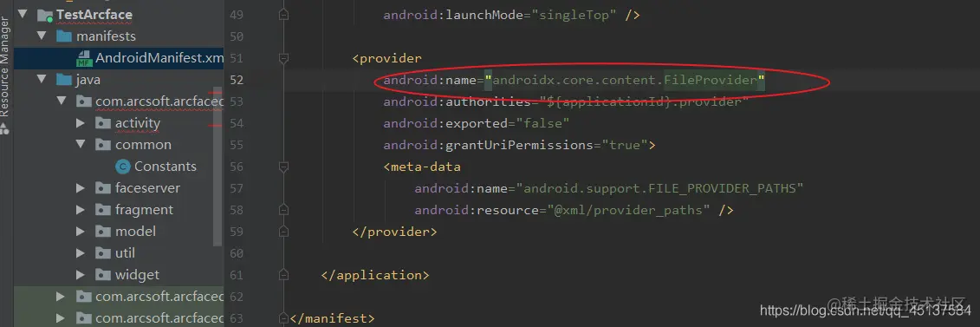Image resolution: width=980 pixels, height=327 pixels.
Task: Click the <meta-data tag text
Action: click(x=422, y=167)
